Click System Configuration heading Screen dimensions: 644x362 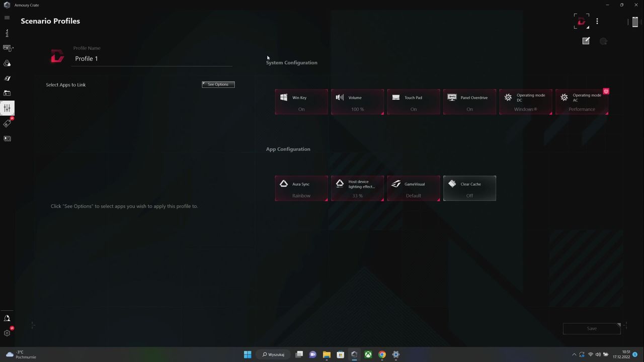pyautogui.click(x=292, y=63)
